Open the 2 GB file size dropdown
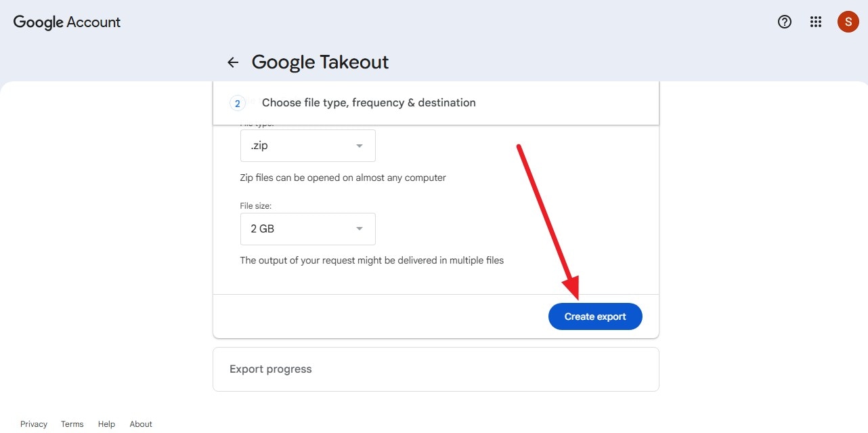Image resolution: width=868 pixels, height=433 pixels. click(x=308, y=229)
